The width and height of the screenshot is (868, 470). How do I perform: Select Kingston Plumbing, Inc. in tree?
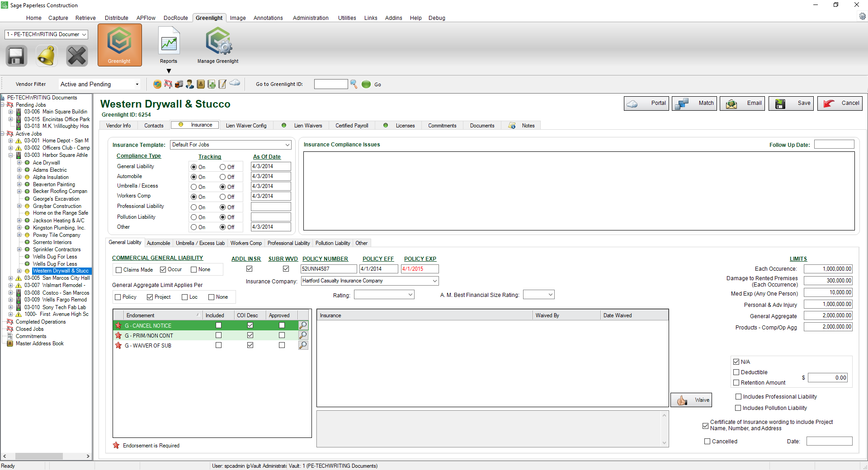tap(59, 228)
